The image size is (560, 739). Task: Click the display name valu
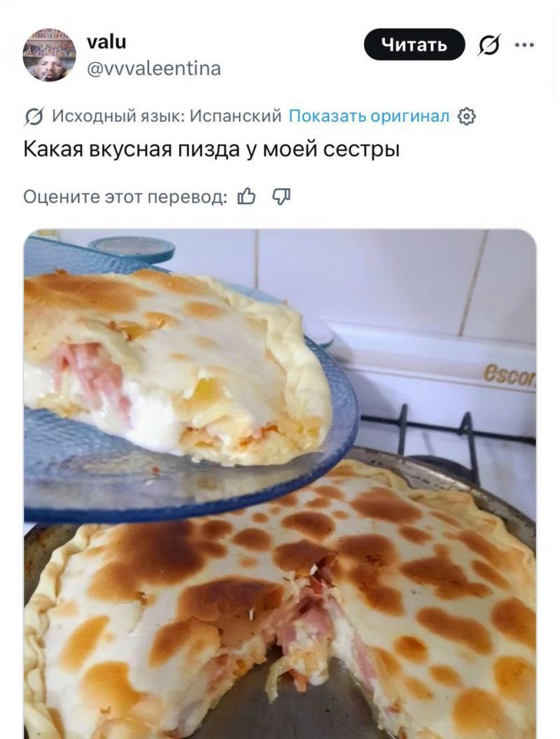[x=106, y=42]
